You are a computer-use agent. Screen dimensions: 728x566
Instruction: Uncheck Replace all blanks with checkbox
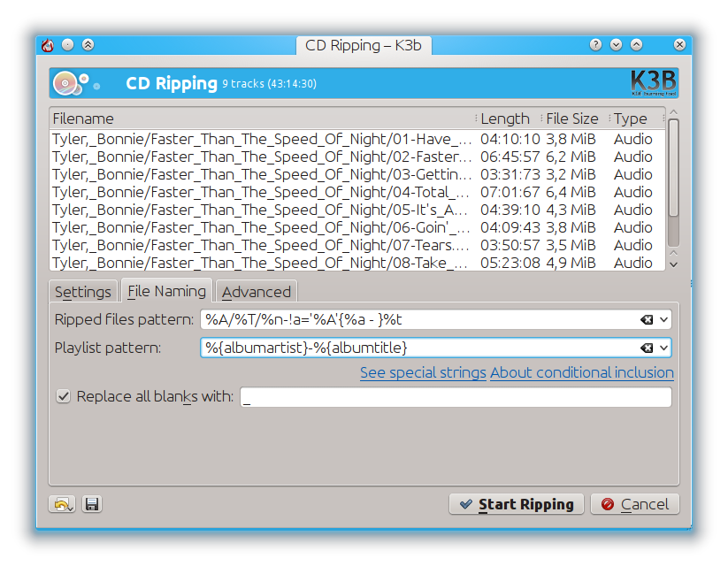63,396
